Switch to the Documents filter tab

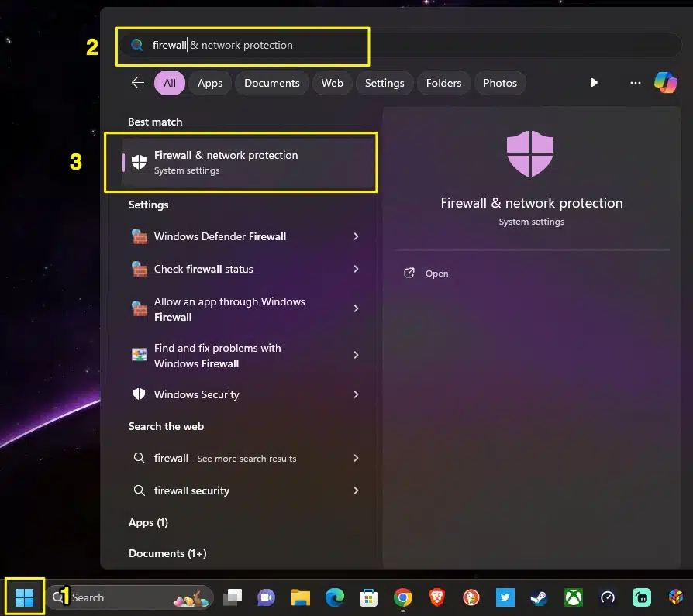[x=272, y=83]
